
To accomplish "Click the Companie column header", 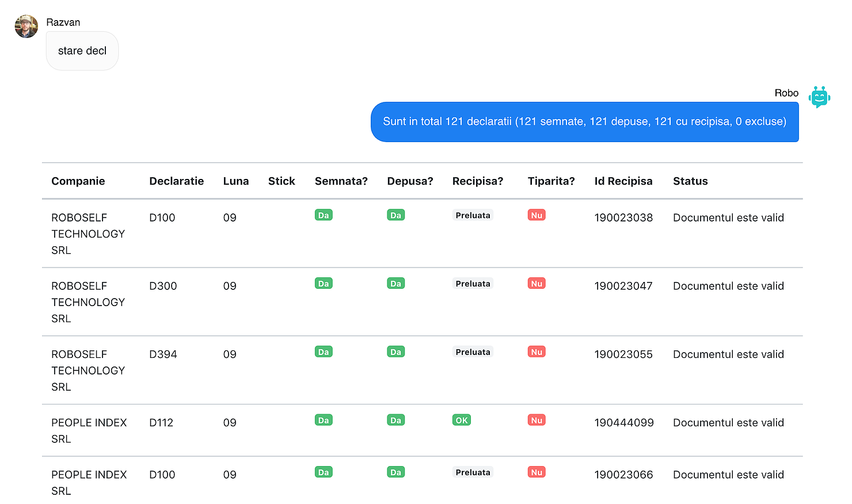I will click(78, 181).
